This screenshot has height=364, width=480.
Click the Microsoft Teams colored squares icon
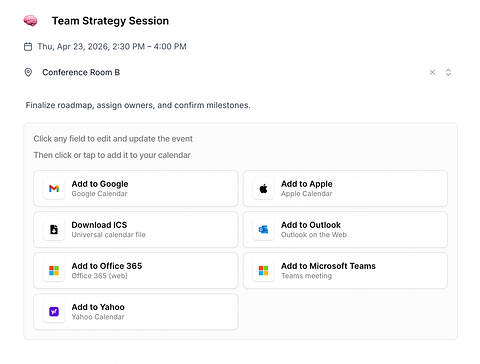tap(263, 271)
